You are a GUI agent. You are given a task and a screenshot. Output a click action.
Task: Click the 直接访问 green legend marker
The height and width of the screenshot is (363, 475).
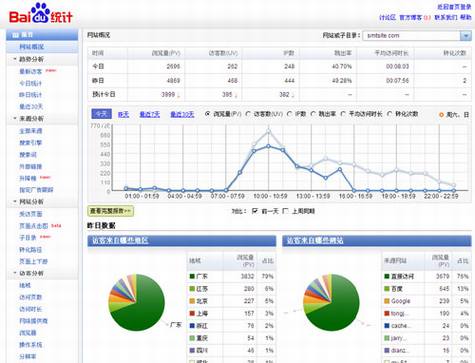(387, 276)
